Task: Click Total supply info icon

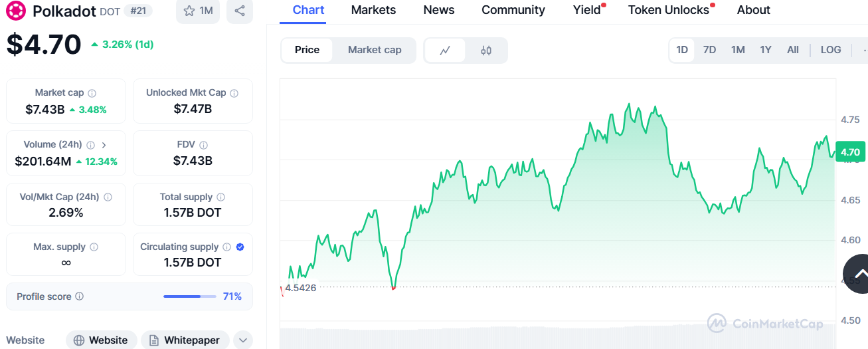Action: (x=221, y=197)
